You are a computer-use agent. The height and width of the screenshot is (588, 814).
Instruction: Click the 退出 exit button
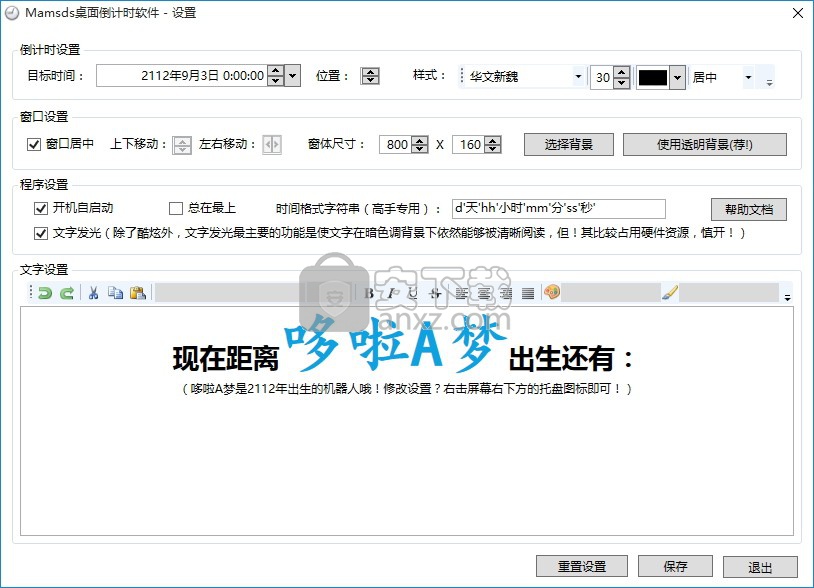point(760,566)
